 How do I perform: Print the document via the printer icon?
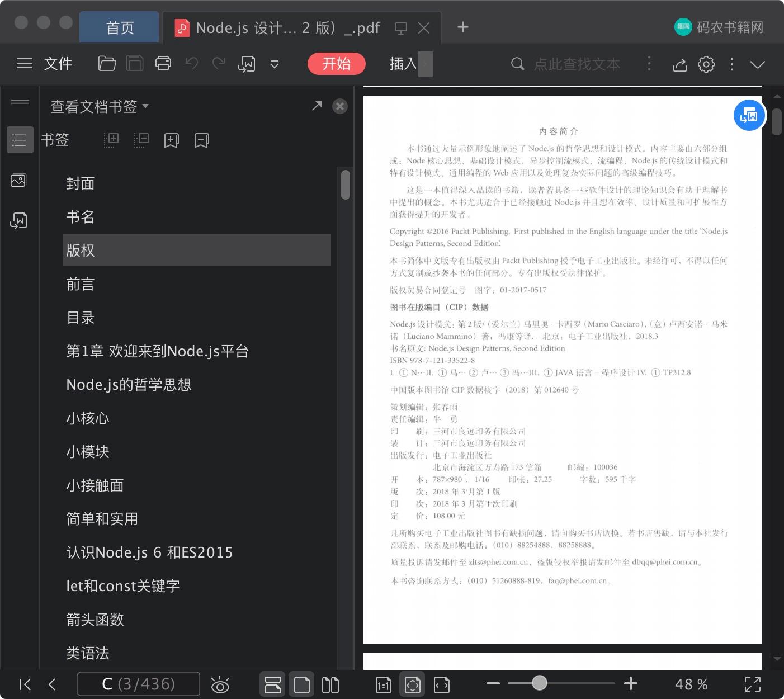click(x=163, y=64)
